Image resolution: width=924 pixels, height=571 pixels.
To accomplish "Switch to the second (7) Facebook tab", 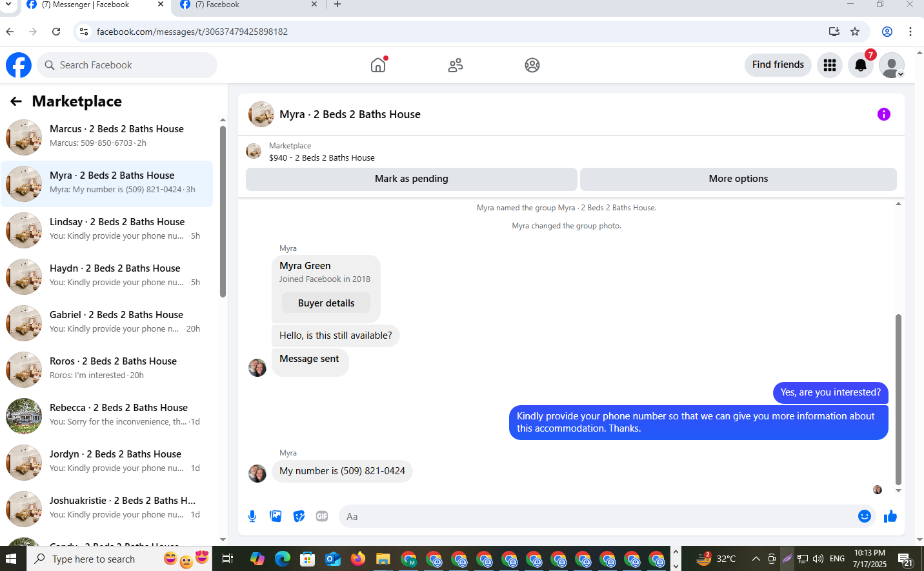I will [x=248, y=5].
